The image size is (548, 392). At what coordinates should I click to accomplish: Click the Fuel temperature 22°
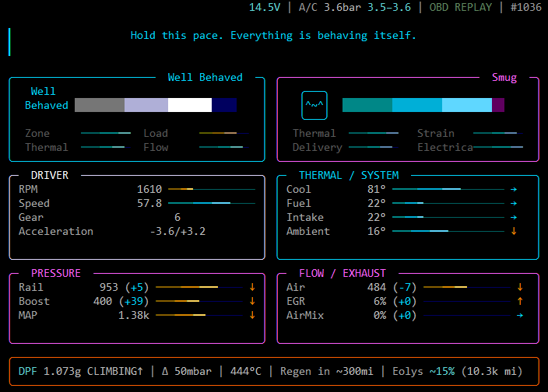(x=377, y=203)
